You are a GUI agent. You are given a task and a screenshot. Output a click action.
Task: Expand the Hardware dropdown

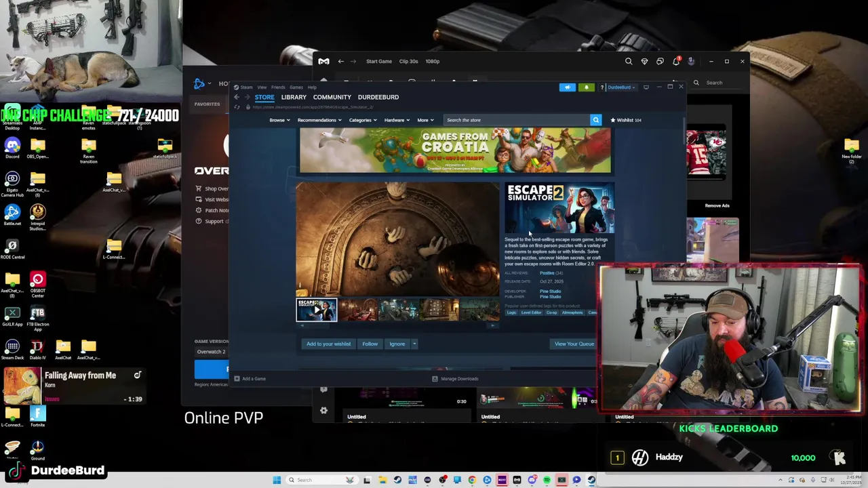[x=397, y=120]
